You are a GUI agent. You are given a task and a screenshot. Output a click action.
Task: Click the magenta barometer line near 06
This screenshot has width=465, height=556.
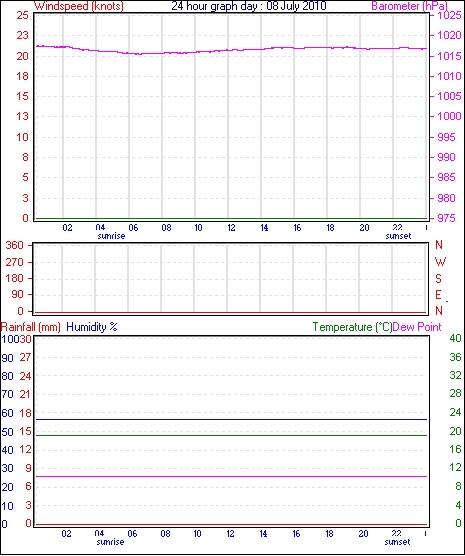(133, 54)
